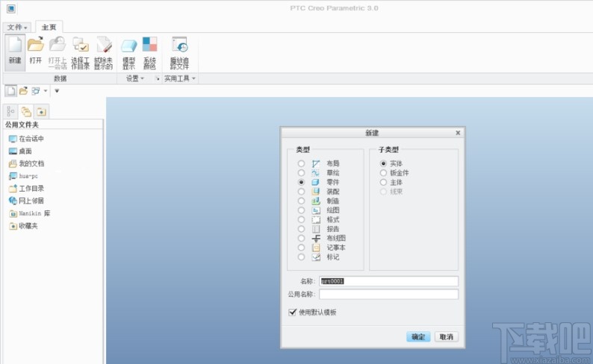This screenshot has height=364, width=593.
Task: Open the windows dropdown arrow in quick access toolbar
Action: click(x=46, y=90)
